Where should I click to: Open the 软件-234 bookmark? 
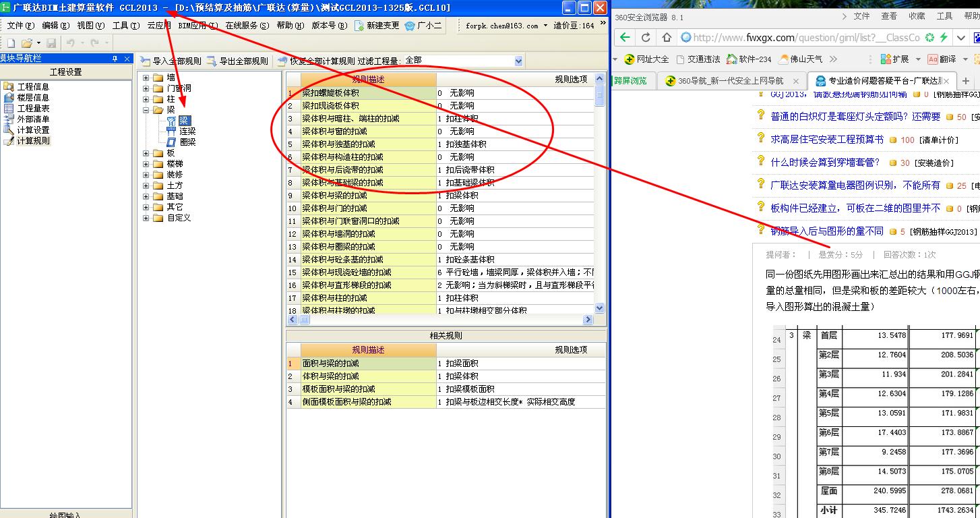tap(749, 59)
